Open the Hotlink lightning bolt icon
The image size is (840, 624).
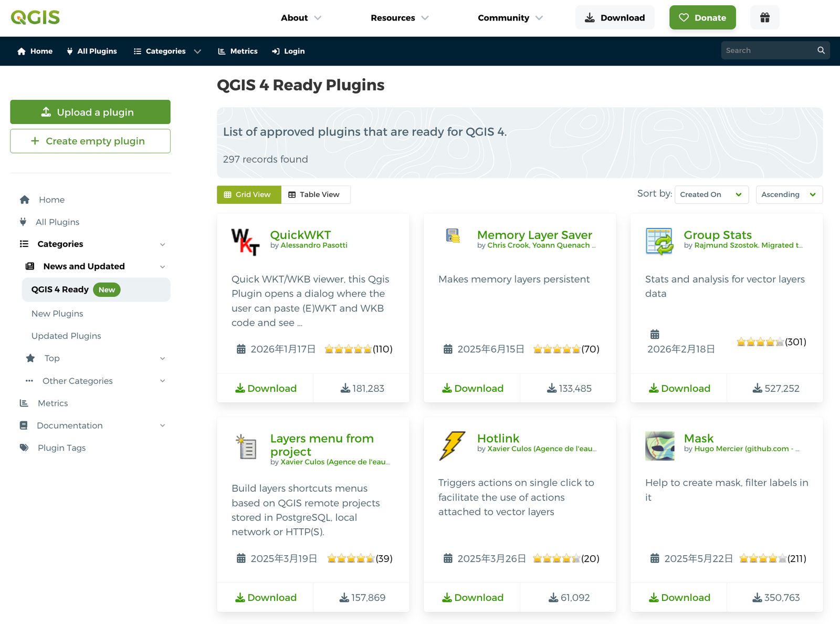452,446
